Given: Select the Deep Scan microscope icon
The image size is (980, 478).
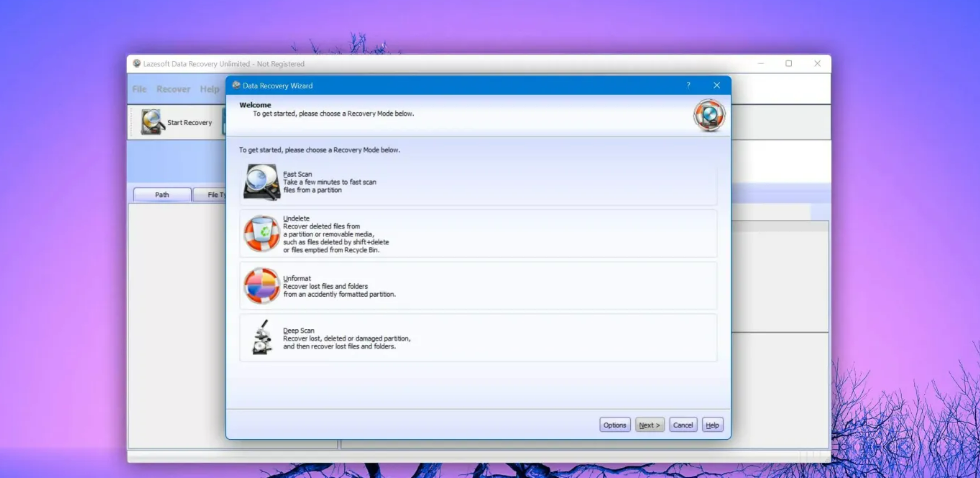Looking at the screenshot, I should coord(261,338).
